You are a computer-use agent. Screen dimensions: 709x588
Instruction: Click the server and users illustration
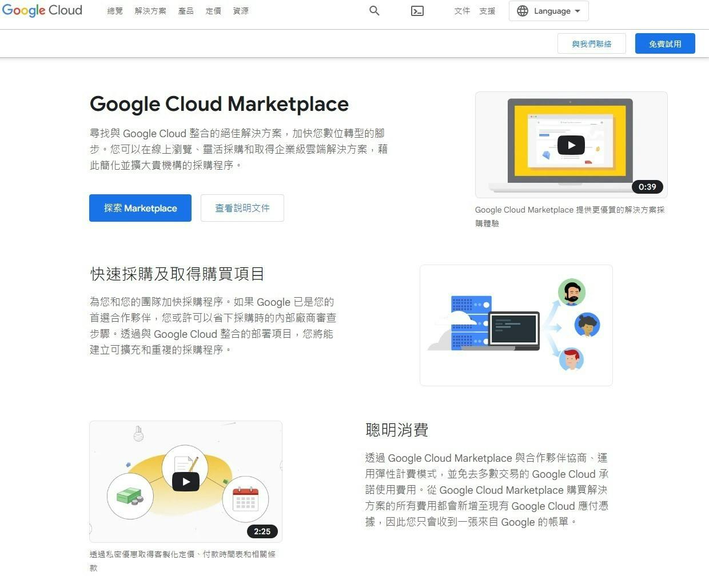(x=516, y=325)
